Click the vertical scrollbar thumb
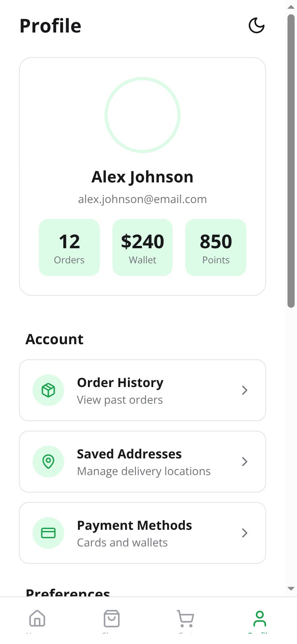297x644 pixels. (291, 161)
